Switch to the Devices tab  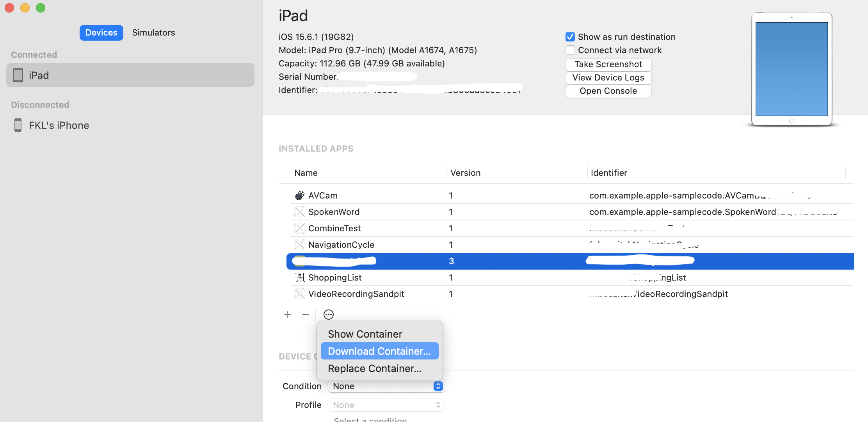(101, 32)
